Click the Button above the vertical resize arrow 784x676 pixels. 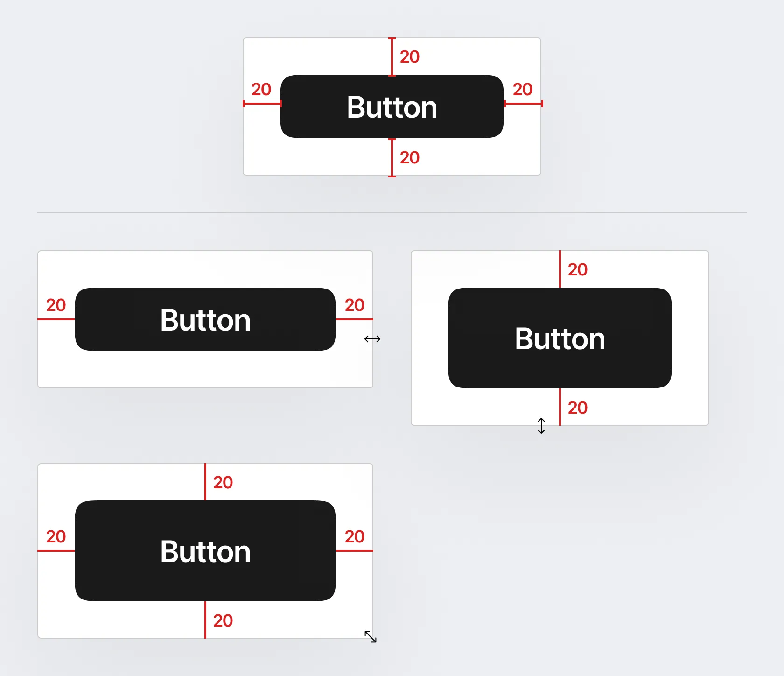pos(560,338)
